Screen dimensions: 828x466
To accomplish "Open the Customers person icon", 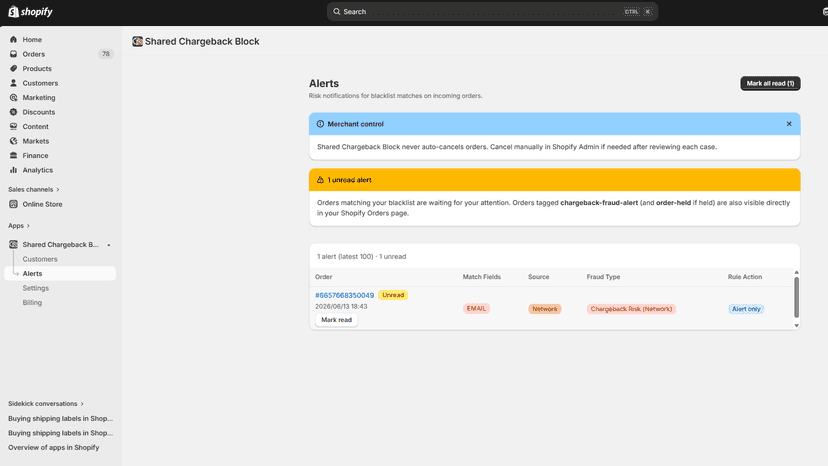I will click(x=13, y=83).
